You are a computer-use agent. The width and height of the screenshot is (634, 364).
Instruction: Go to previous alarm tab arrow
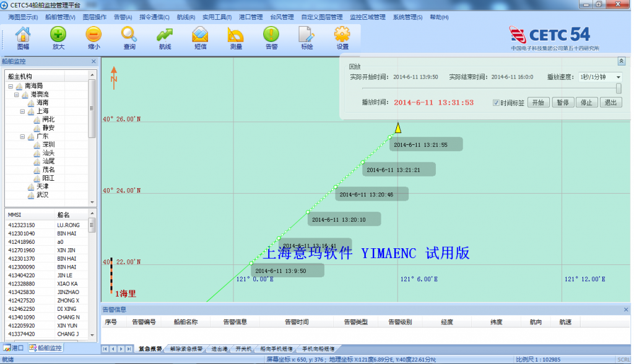(113, 349)
